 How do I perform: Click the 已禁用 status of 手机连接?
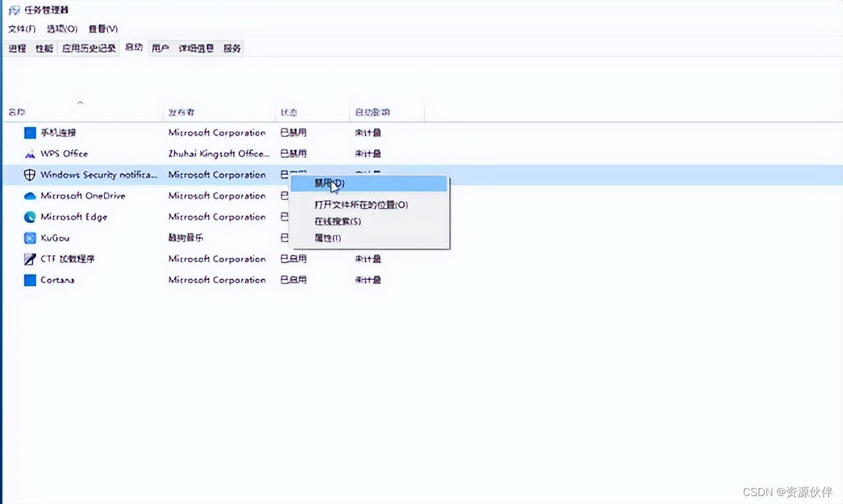pyautogui.click(x=294, y=133)
